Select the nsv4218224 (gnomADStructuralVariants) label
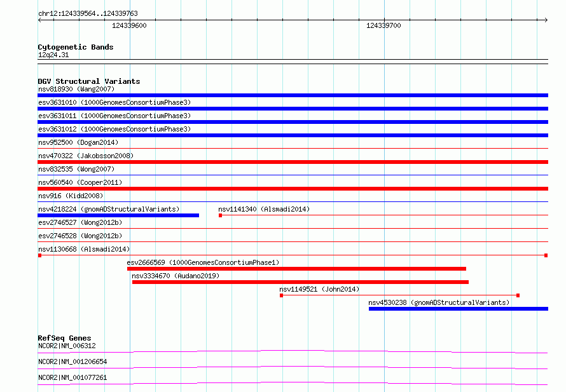The height and width of the screenshot is (392, 566). point(109,209)
